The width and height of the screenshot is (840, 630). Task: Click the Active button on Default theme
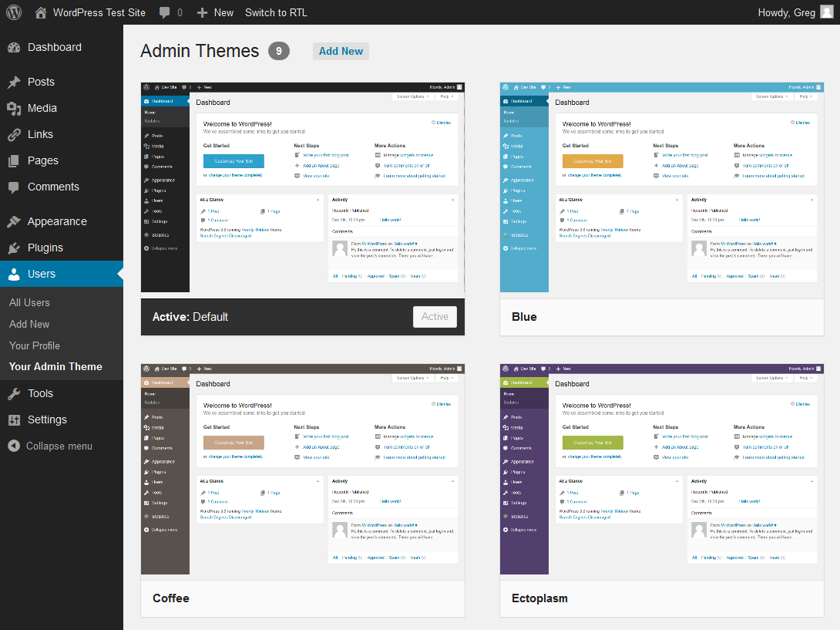tap(435, 317)
